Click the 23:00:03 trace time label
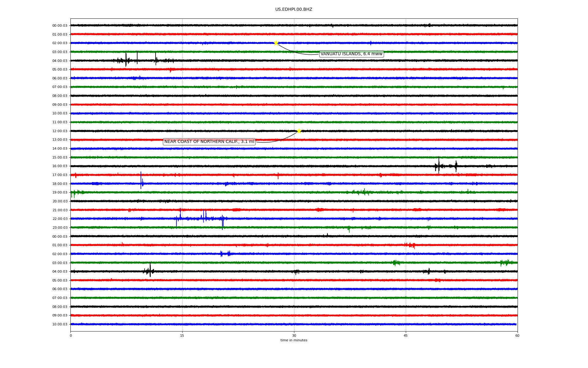The height and width of the screenshot is (368, 588). pos(60,228)
